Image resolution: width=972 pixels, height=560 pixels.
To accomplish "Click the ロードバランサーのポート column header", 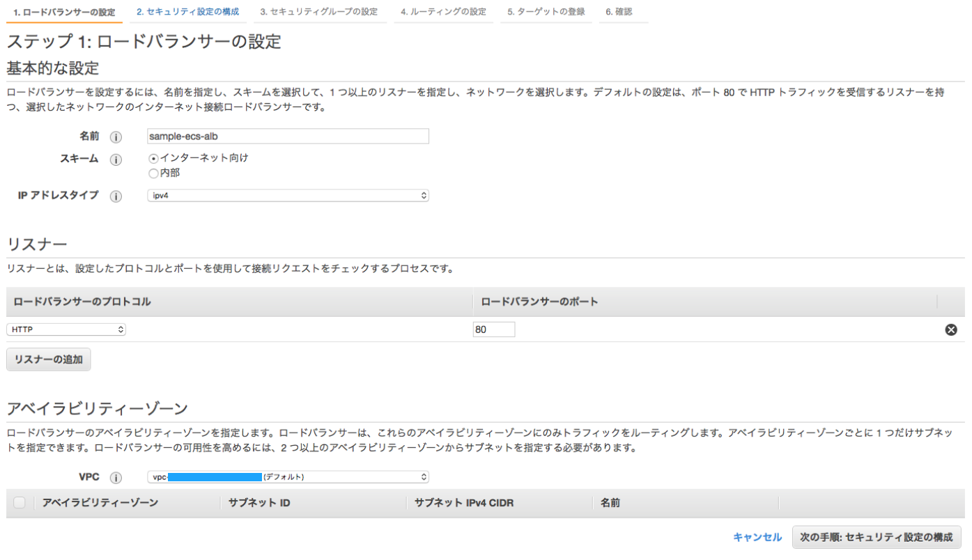I will coord(540,302).
